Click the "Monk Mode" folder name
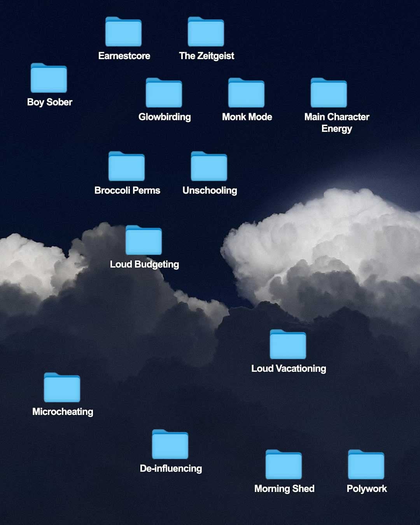420x525 pixels. pos(247,117)
